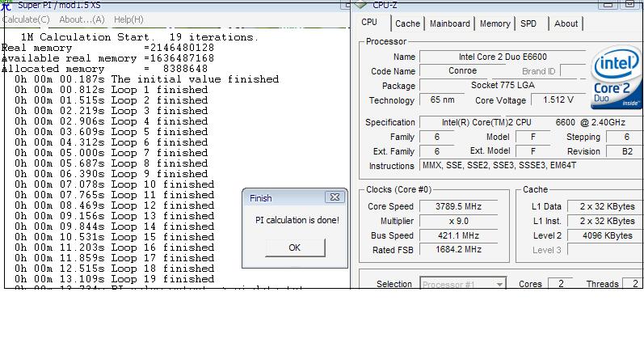644x364 pixels.
Task: Select the CPU tab in CPU-Z
Action: (369, 22)
